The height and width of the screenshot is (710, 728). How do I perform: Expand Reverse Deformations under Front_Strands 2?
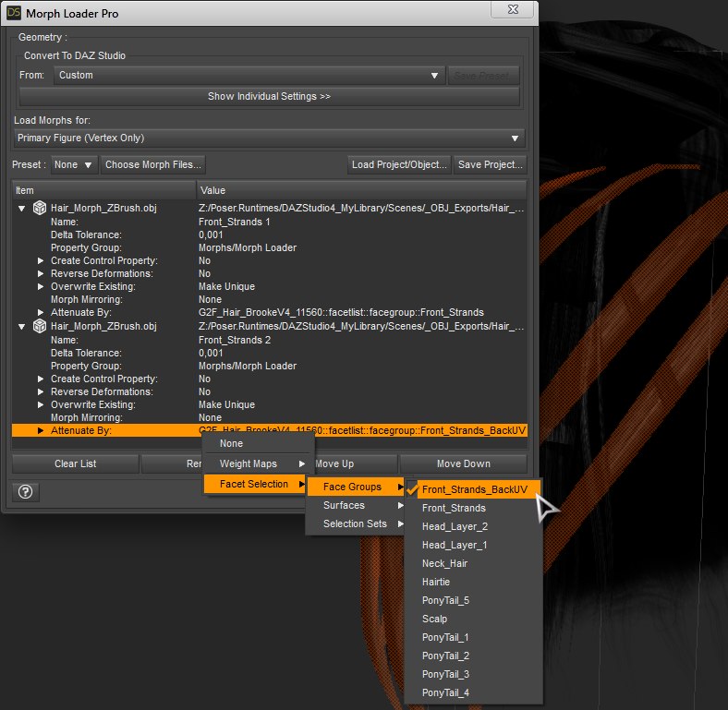[x=41, y=392]
